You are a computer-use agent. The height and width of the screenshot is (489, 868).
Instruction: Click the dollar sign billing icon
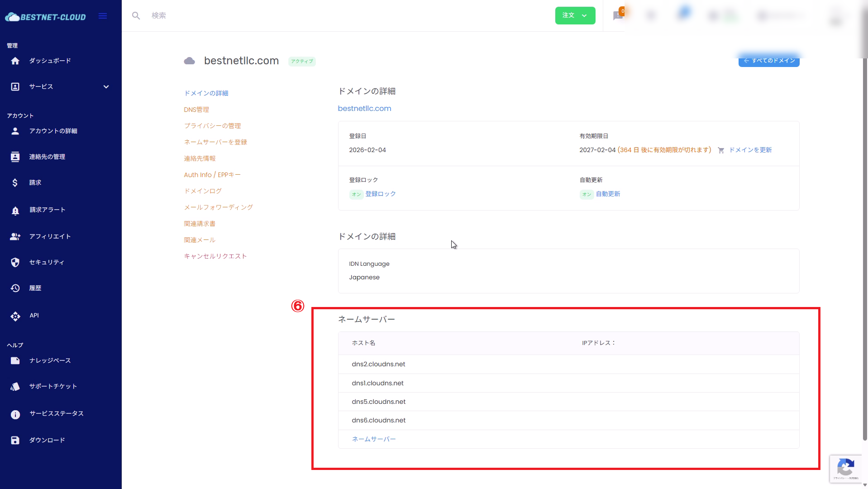pos(15,183)
